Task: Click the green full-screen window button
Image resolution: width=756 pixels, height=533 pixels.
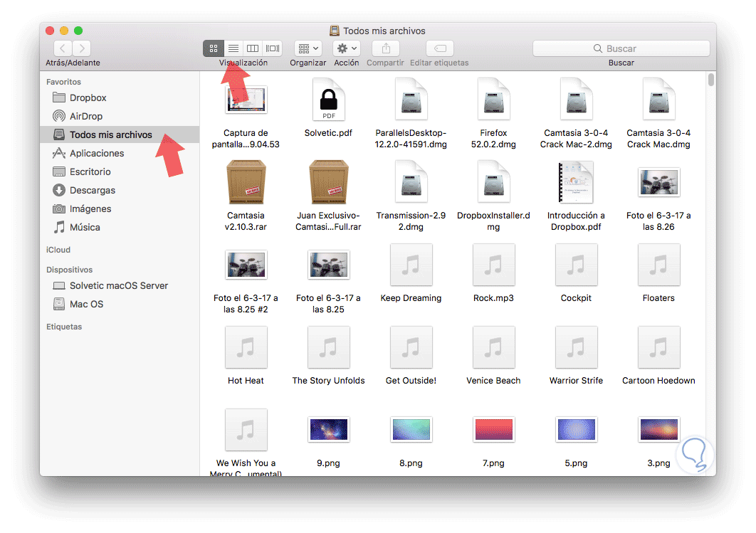Action: 78,31
